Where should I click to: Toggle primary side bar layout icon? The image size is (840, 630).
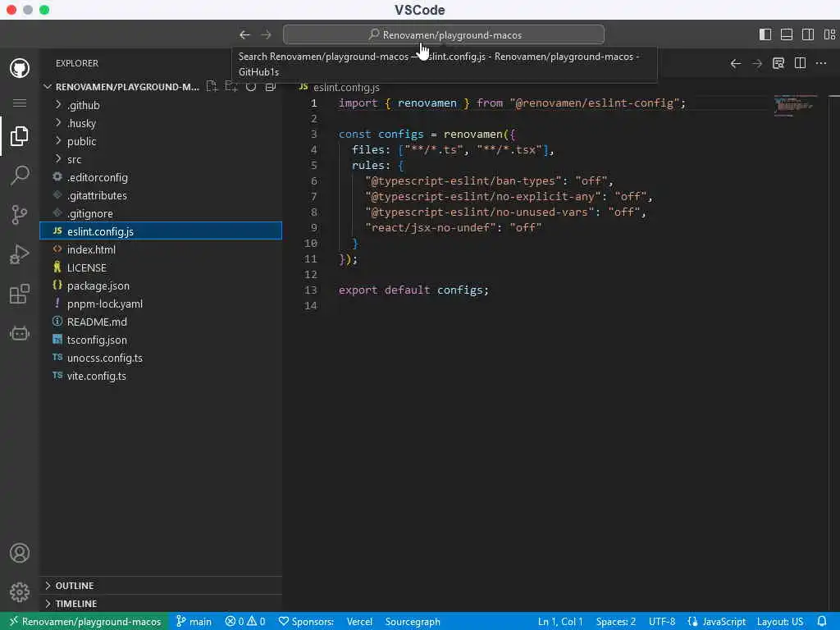[x=765, y=34]
